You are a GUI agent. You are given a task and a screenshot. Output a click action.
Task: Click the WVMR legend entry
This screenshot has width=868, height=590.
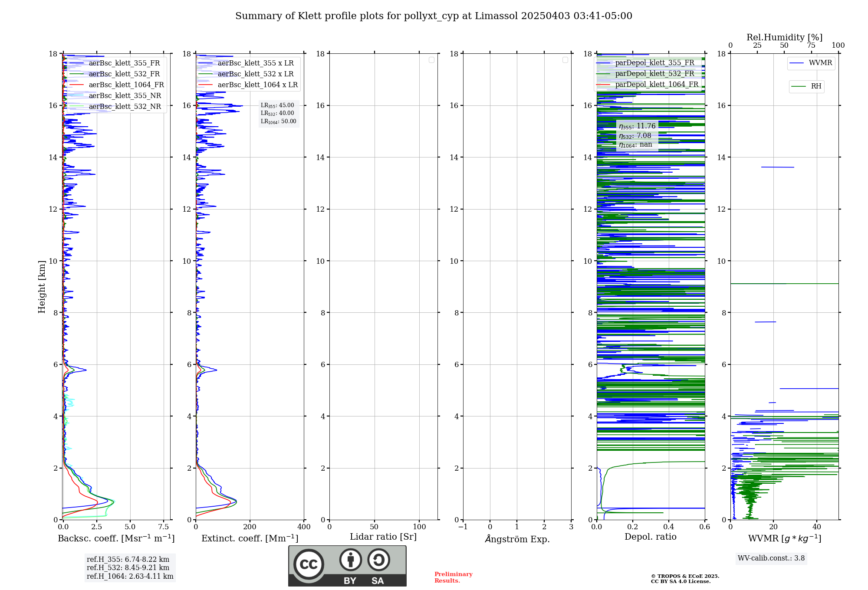pos(820,63)
